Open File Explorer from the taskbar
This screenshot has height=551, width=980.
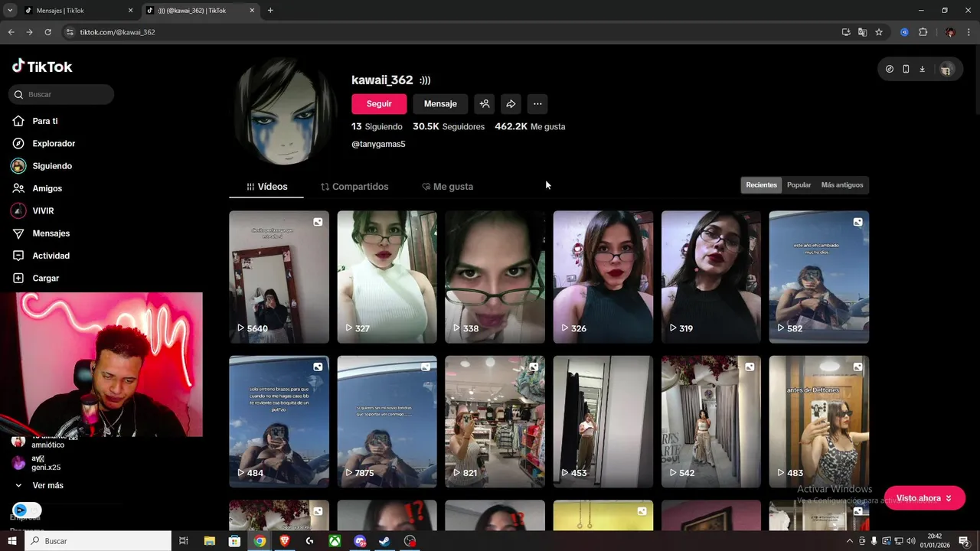[209, 541]
